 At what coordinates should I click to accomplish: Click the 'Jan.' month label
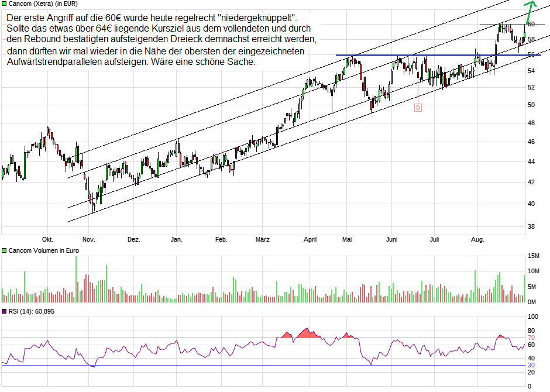click(x=177, y=239)
